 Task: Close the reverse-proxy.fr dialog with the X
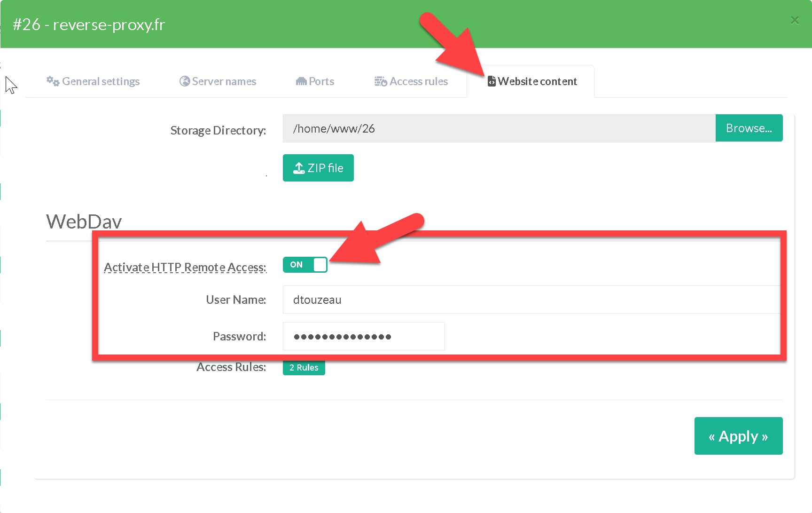click(795, 20)
